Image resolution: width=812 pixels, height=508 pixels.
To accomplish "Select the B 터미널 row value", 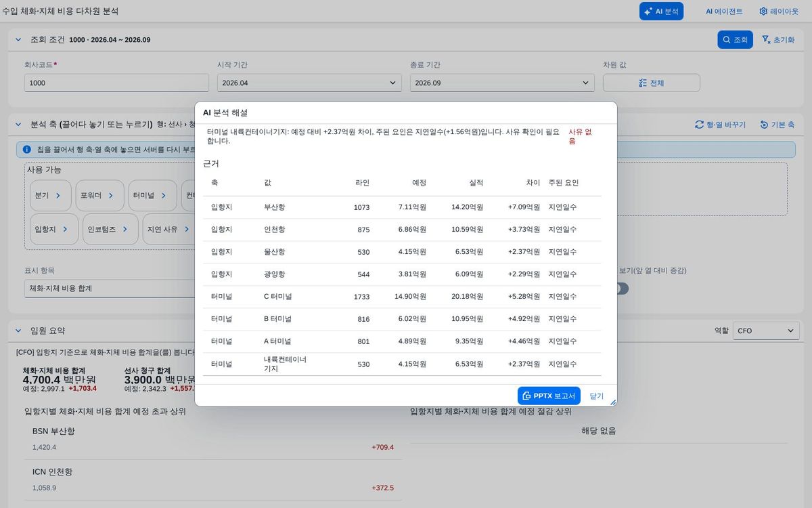I will click(x=278, y=319).
